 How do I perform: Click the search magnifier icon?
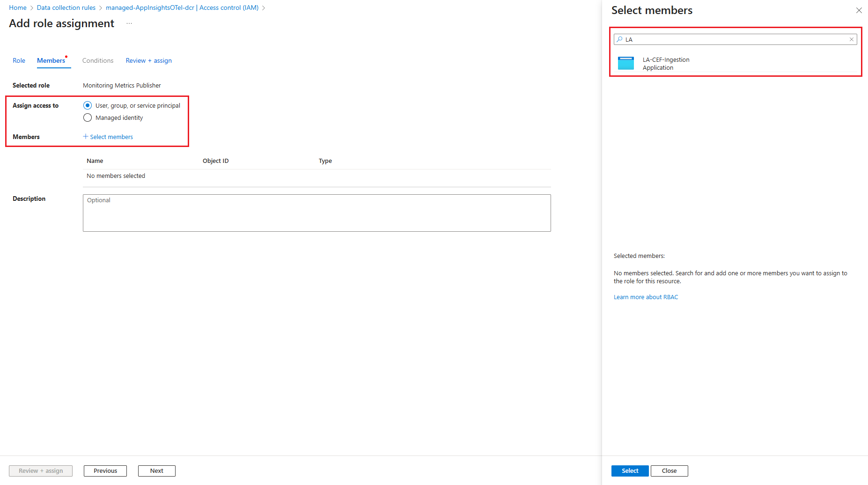619,39
